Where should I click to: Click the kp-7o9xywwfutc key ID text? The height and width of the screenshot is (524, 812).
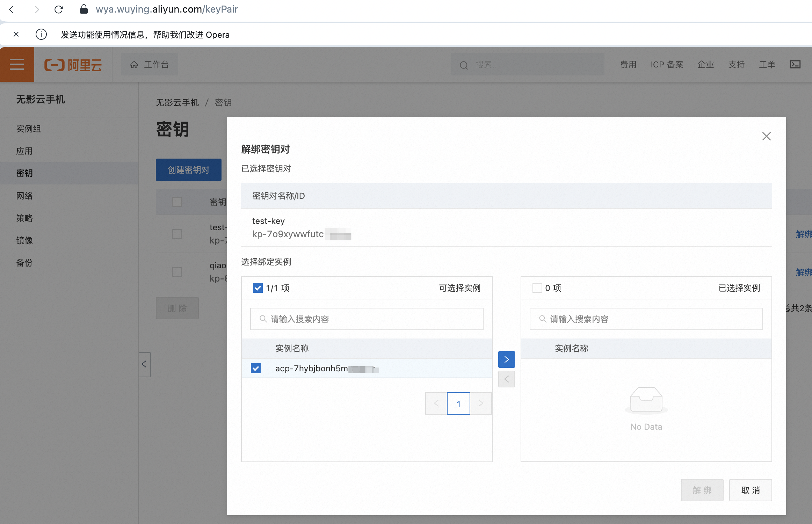288,234
